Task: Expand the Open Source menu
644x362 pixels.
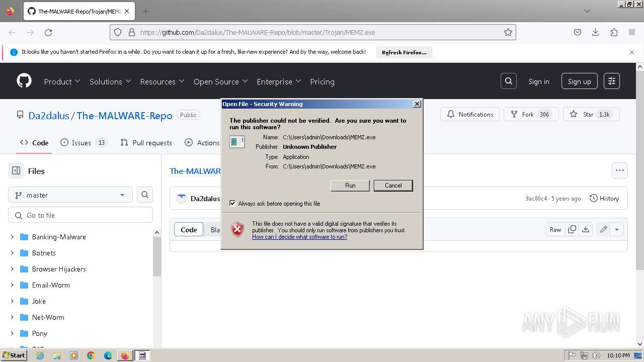Action: coord(220,81)
